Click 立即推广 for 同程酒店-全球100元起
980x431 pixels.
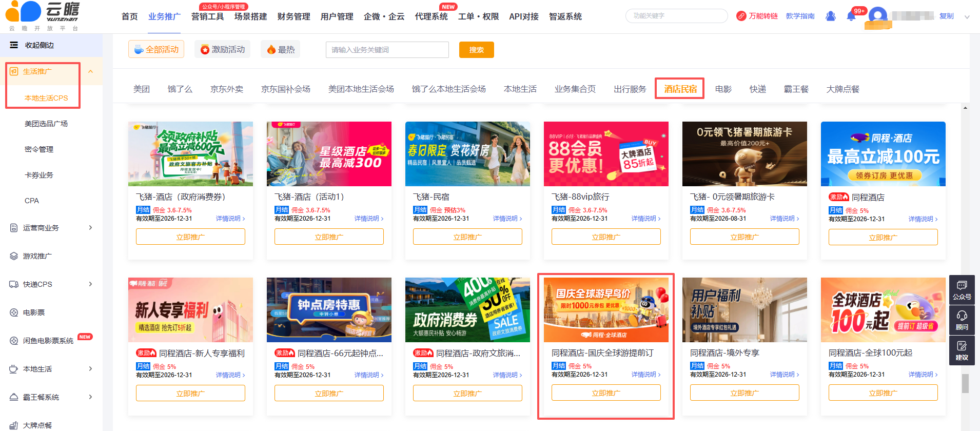click(x=883, y=393)
